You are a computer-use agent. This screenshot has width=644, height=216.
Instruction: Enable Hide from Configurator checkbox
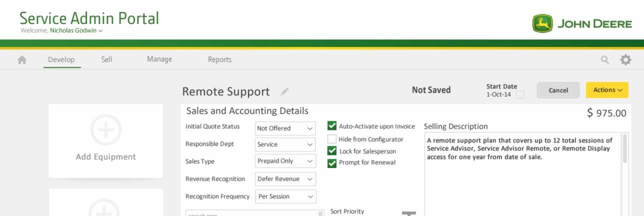click(x=332, y=139)
